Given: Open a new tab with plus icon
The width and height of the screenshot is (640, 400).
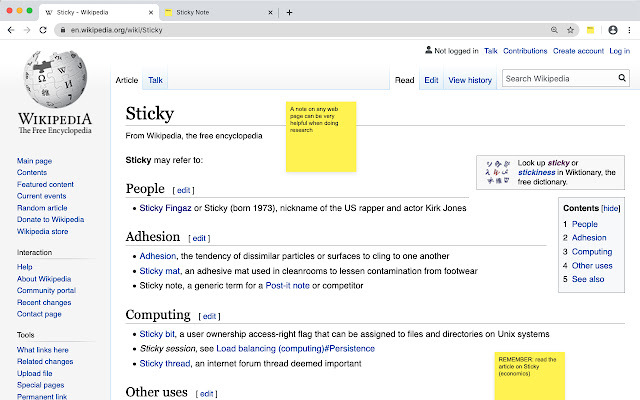Looking at the screenshot, I should point(289,12).
